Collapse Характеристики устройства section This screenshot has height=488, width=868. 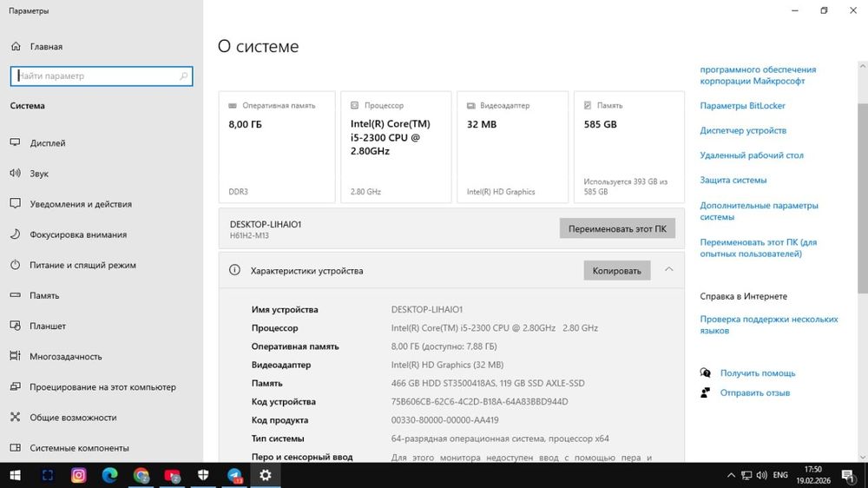point(668,269)
